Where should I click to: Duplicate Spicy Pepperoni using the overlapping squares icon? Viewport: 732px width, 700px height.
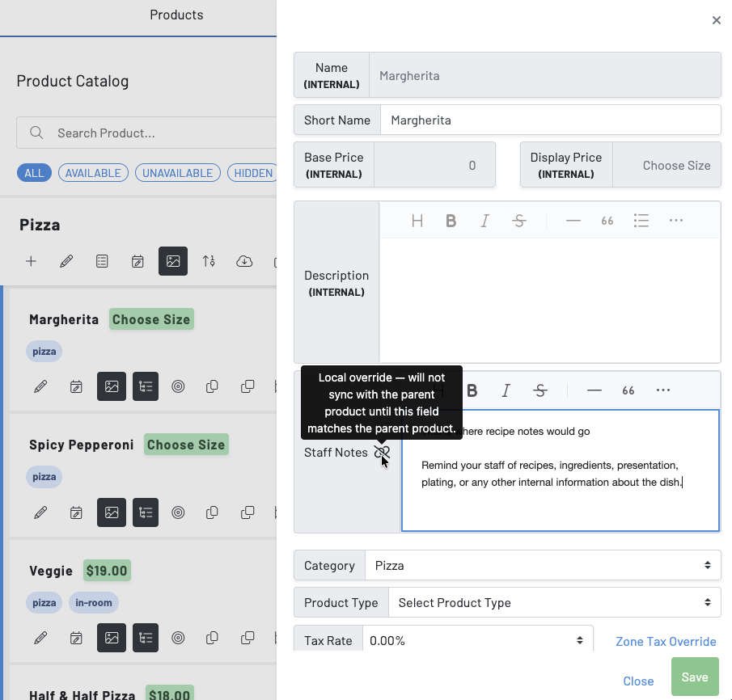click(x=248, y=512)
